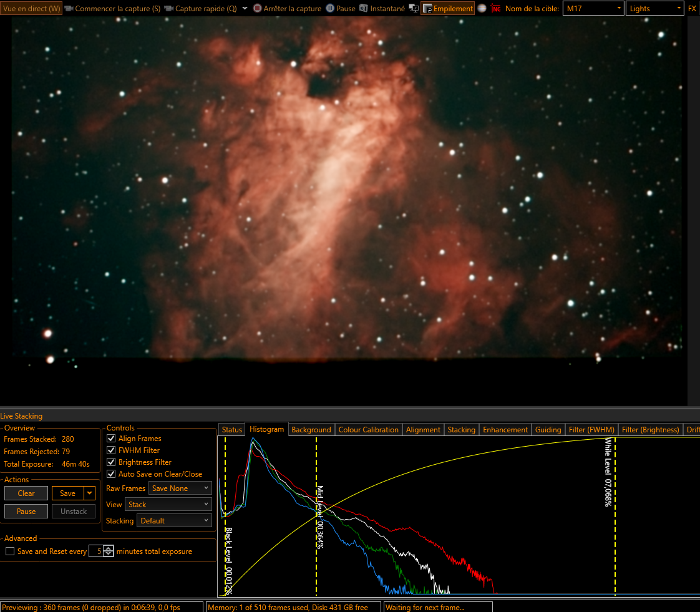Image resolution: width=700 pixels, height=612 pixels.
Task: Click the Previewing 360 frames status text
Action: 91,607
